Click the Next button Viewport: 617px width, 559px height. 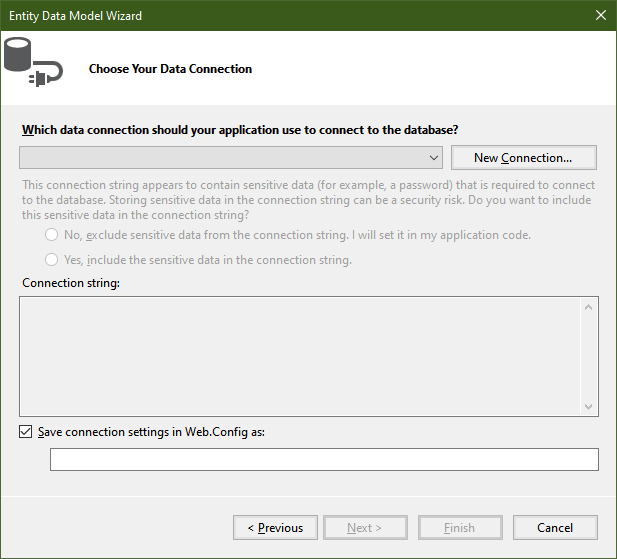click(x=365, y=528)
